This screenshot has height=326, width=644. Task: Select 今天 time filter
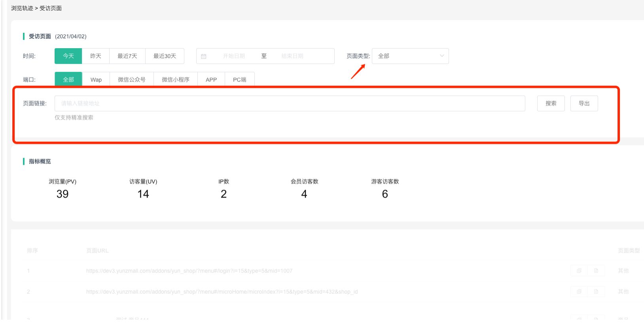pos(68,56)
